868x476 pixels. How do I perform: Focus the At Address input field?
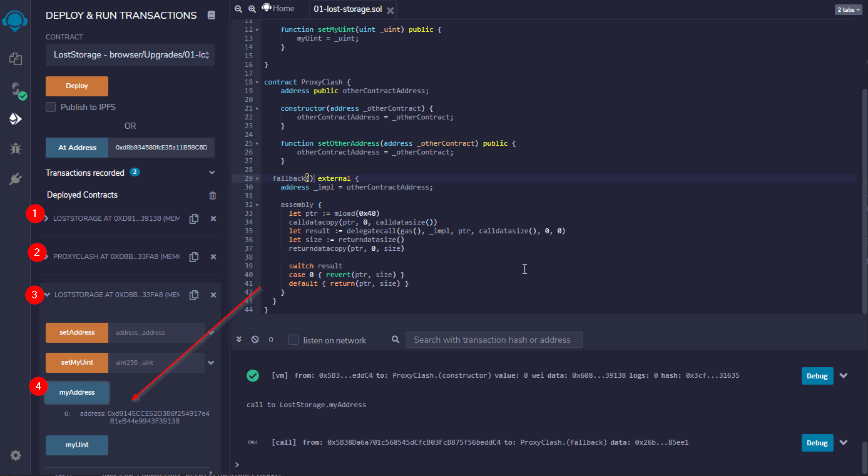pos(161,148)
